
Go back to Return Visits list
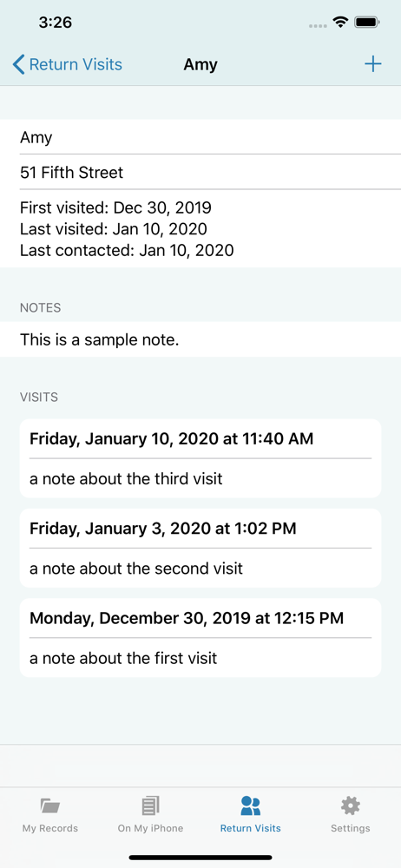67,65
